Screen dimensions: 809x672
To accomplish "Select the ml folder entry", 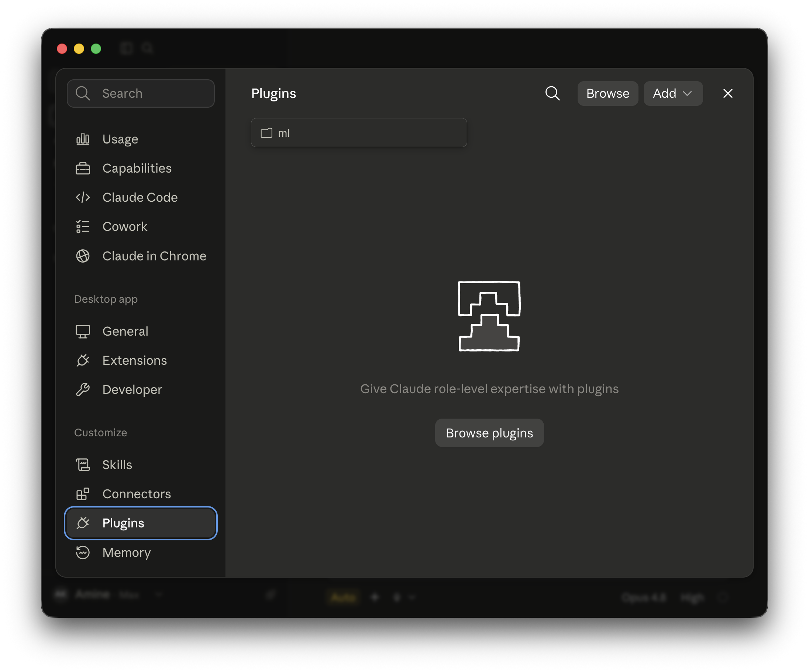I will click(359, 133).
